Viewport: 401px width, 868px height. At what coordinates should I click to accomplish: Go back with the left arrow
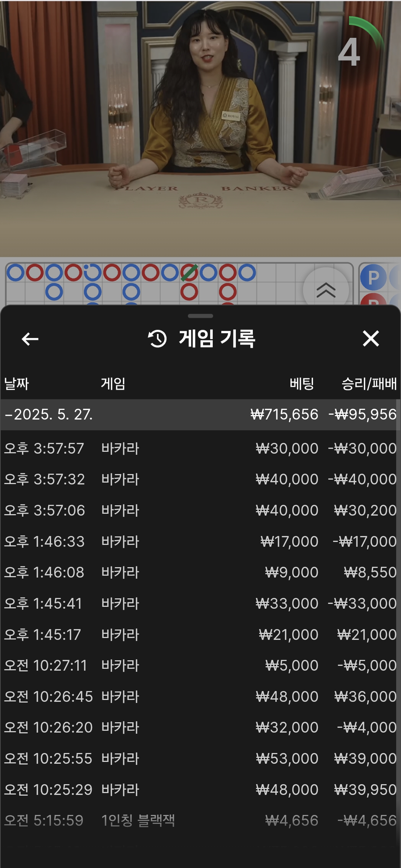click(x=30, y=339)
